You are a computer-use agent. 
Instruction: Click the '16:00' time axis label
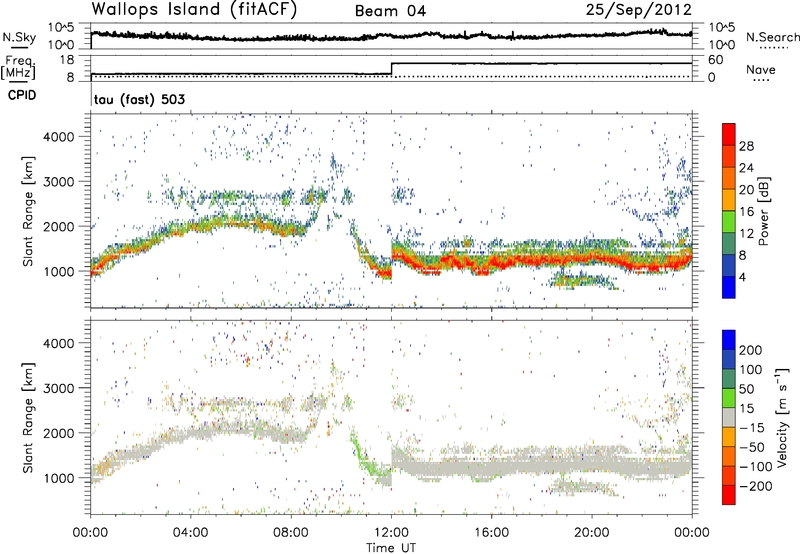tap(491, 533)
